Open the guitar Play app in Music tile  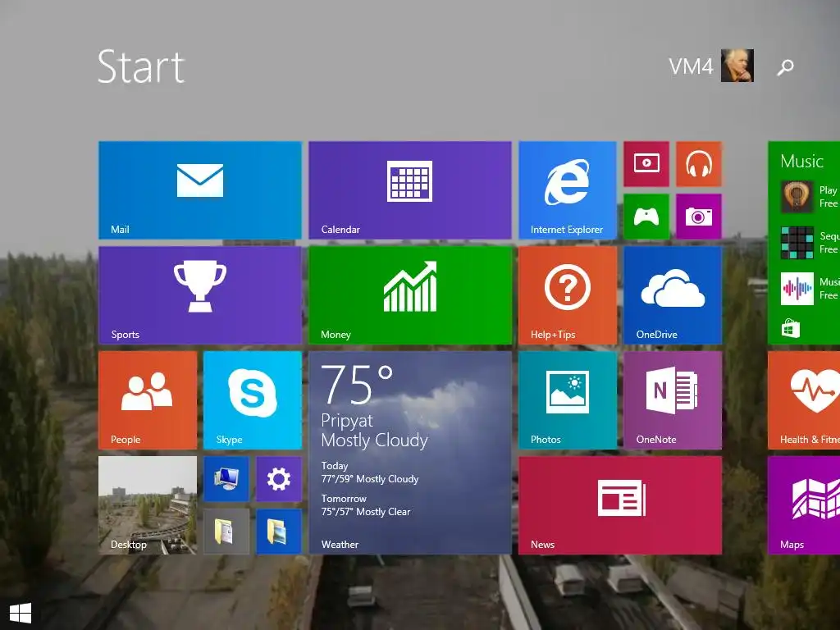(810, 197)
